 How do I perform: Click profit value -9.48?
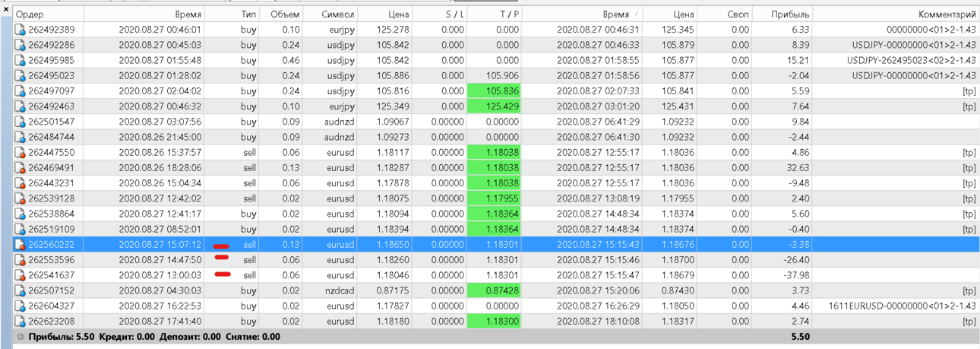pos(798,183)
